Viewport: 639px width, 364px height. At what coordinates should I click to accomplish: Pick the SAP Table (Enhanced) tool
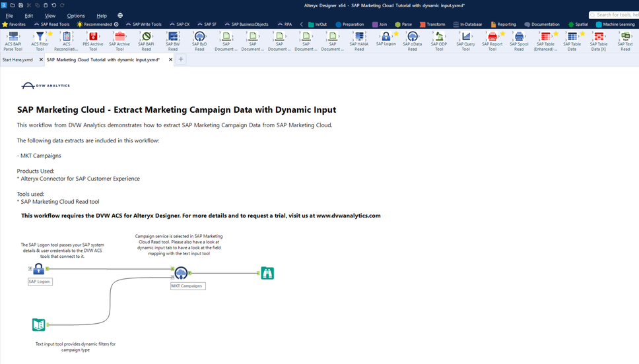[x=545, y=41]
